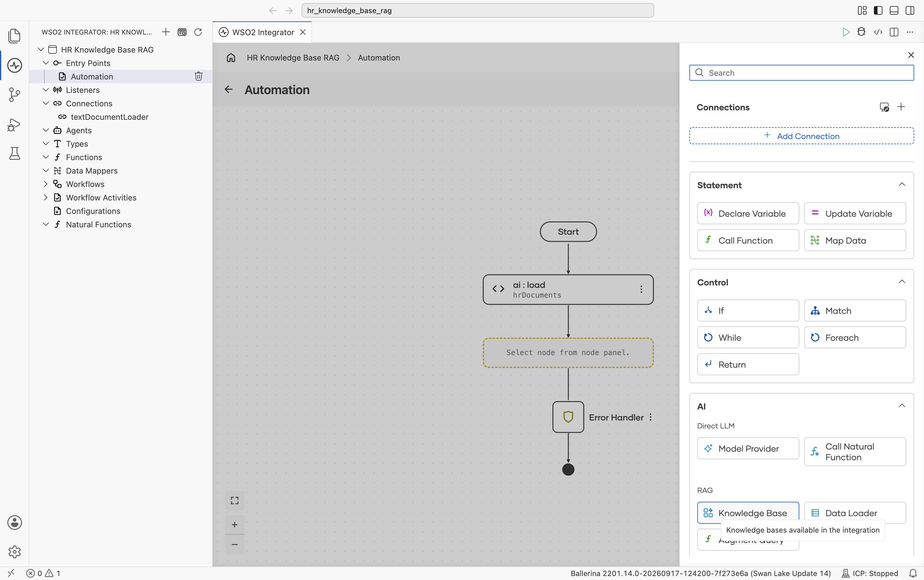Viewport: 924px width, 580px height.
Task: Open the Accounts icon
Action: [14, 523]
